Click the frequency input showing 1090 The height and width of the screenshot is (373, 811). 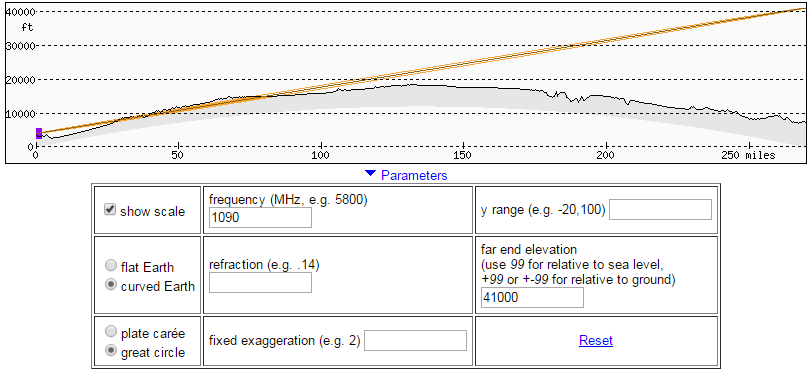[260, 218]
